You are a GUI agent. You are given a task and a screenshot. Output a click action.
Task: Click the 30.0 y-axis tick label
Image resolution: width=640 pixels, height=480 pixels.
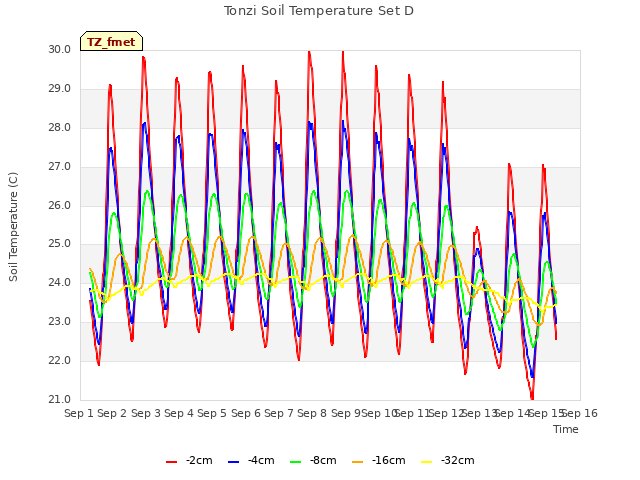pyautogui.click(x=60, y=49)
